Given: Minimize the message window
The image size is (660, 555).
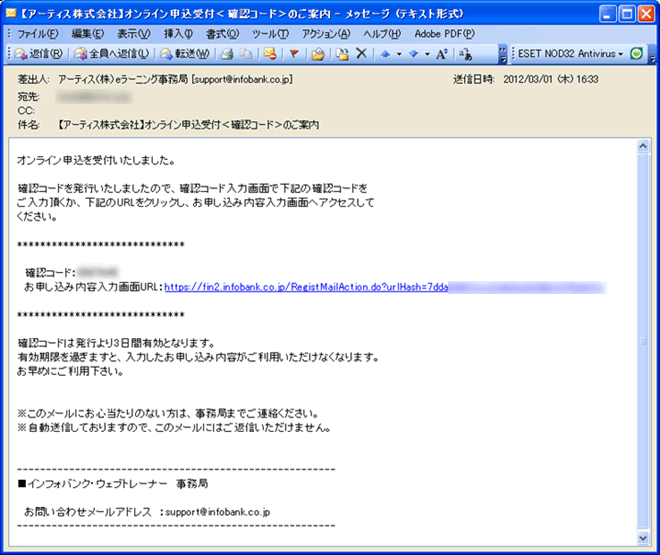Looking at the screenshot, I should click(607, 14).
